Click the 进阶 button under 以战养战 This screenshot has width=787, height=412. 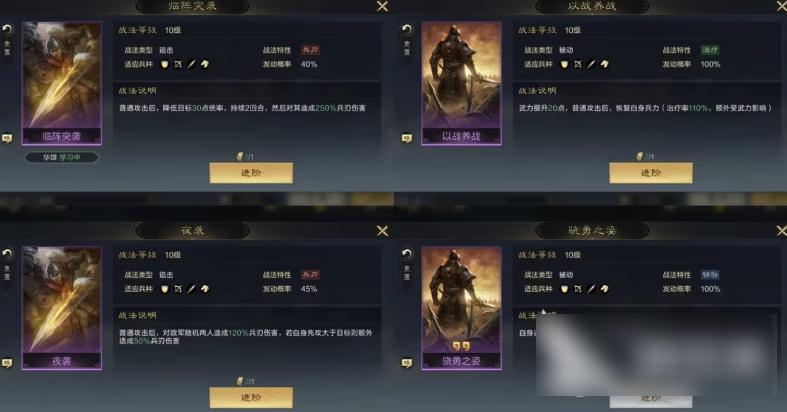pyautogui.click(x=651, y=173)
